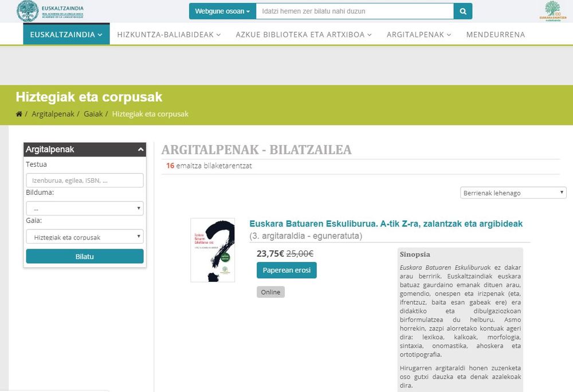Image resolution: width=573 pixels, height=392 pixels.
Task: Click the Sinopsia heading
Action: [x=415, y=254]
